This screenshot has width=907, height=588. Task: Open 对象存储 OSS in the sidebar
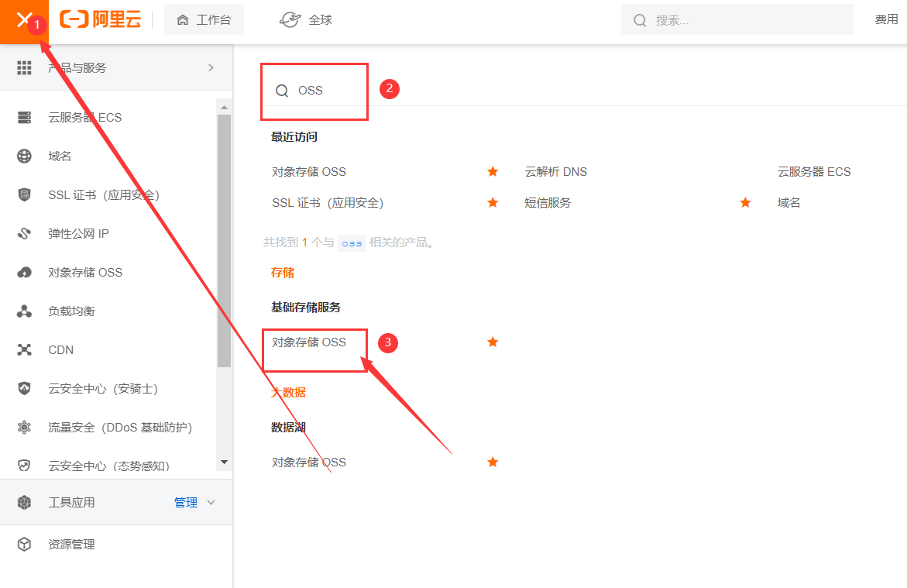pyautogui.click(x=85, y=273)
